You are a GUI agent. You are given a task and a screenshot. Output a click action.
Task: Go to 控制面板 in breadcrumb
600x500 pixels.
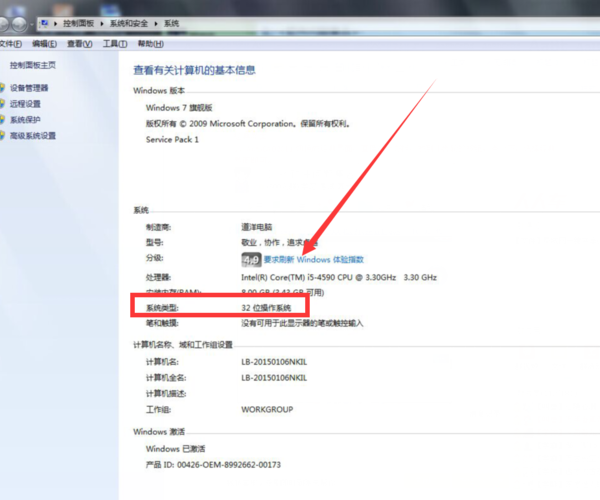tap(78, 23)
